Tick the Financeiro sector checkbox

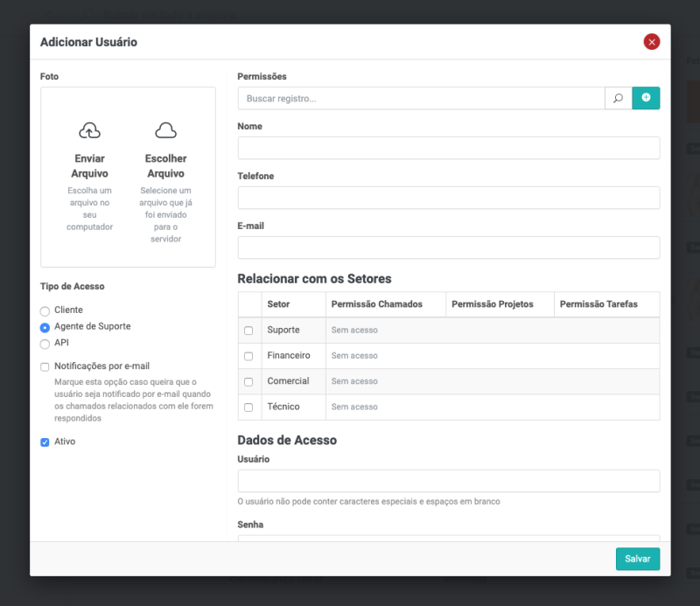(248, 356)
